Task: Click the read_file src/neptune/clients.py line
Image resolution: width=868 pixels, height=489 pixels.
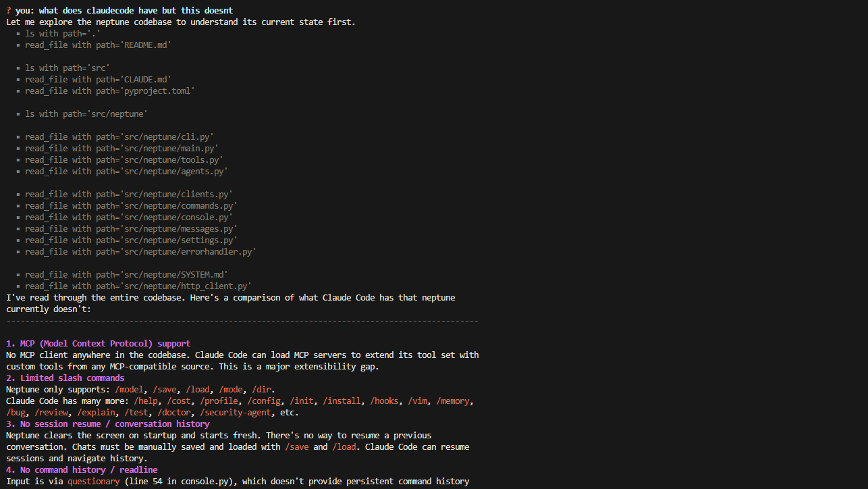Action: tap(129, 194)
